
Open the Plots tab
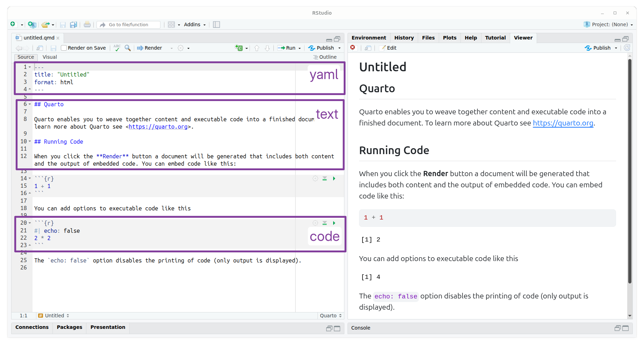[450, 38]
